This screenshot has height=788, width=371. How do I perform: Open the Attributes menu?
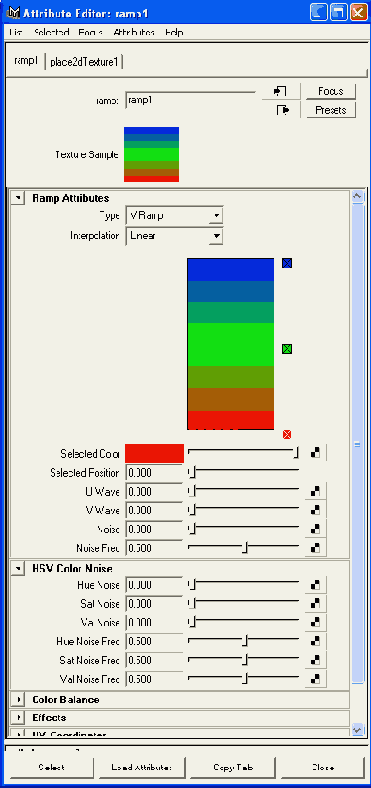[134, 32]
